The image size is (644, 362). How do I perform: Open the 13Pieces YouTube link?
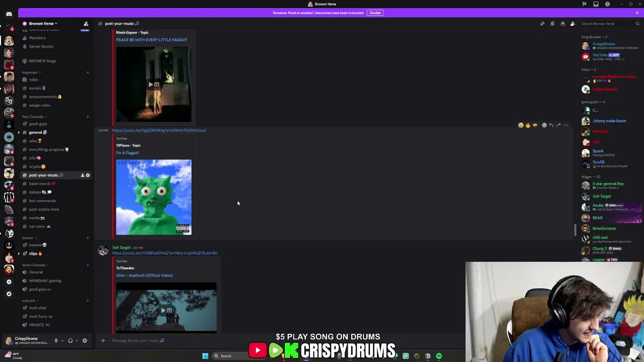158,130
